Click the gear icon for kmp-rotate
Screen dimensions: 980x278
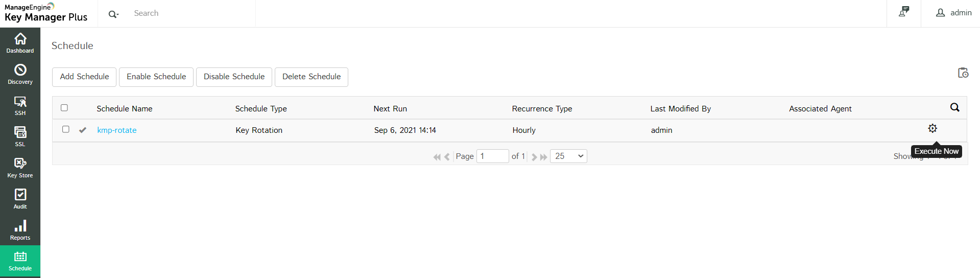(x=933, y=128)
